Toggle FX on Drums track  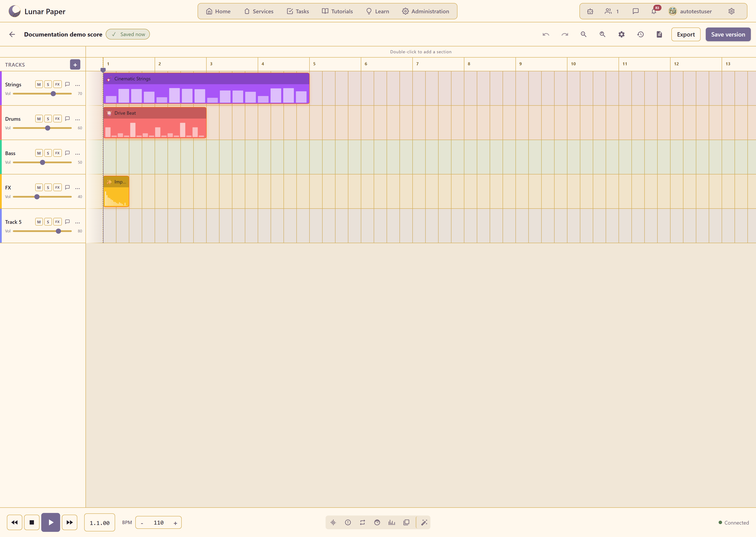pyautogui.click(x=58, y=119)
